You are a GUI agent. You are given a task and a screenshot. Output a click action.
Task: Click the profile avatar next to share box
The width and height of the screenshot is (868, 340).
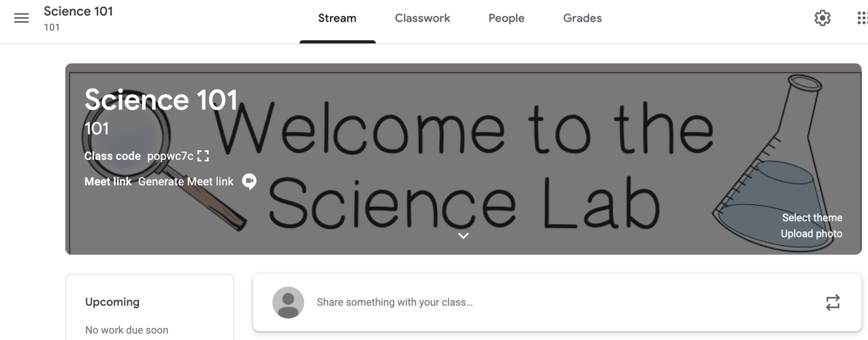288,302
